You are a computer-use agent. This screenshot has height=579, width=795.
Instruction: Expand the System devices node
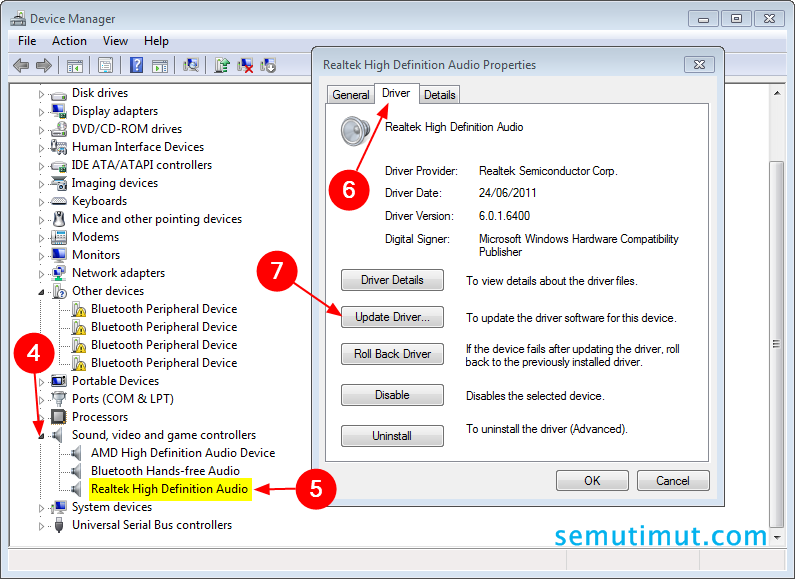coord(41,508)
